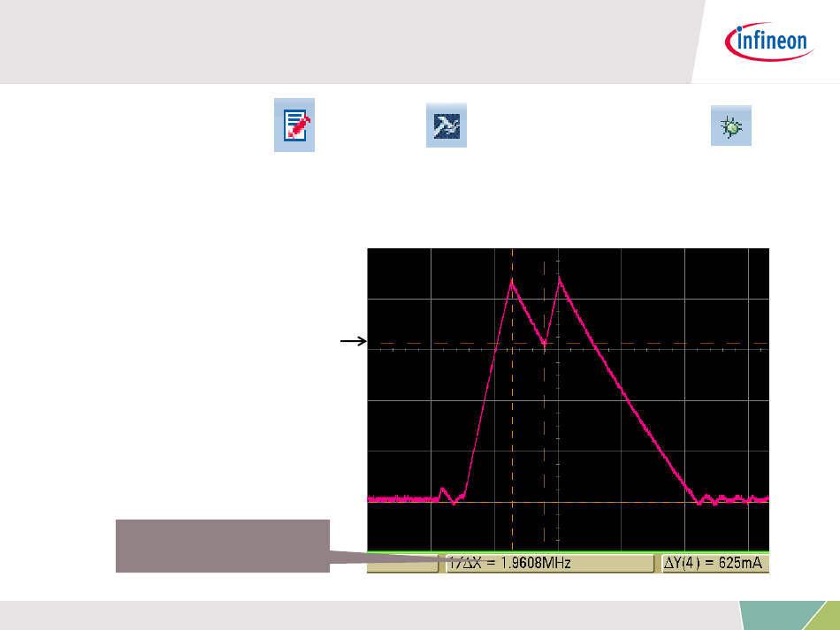The height and width of the screenshot is (630, 840).
Task: Click the green debug bug icon
Action: 730,125
